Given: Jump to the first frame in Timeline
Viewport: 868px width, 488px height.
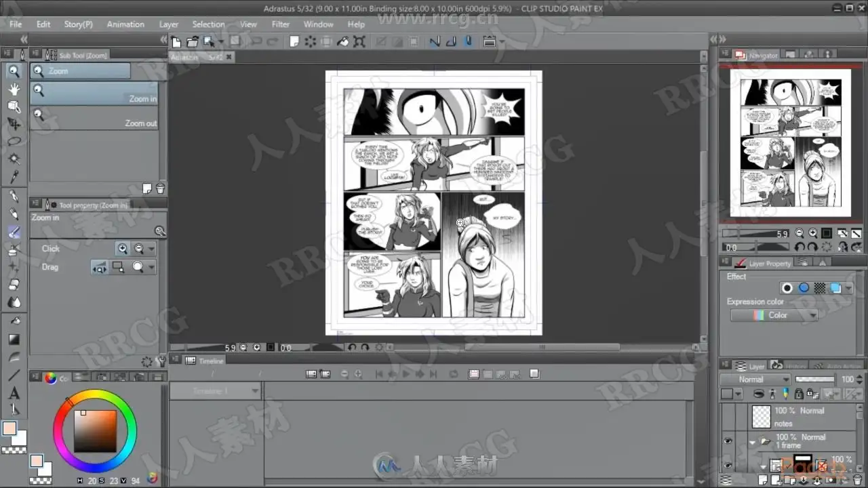Looking at the screenshot, I should [380, 373].
